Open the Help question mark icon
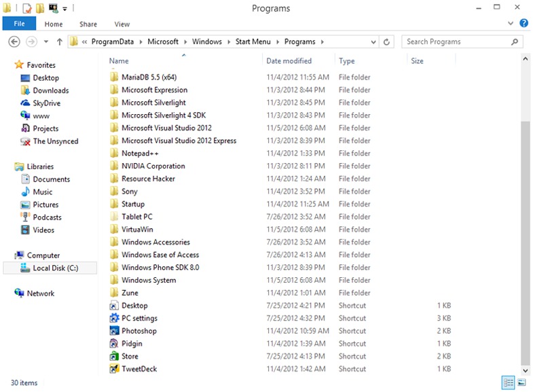The height and width of the screenshot is (392, 533). coord(523,23)
